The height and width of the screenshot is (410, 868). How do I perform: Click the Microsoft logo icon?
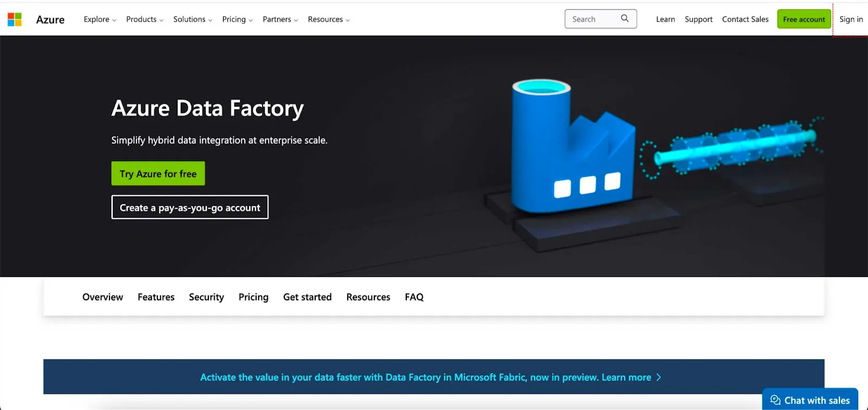point(15,20)
